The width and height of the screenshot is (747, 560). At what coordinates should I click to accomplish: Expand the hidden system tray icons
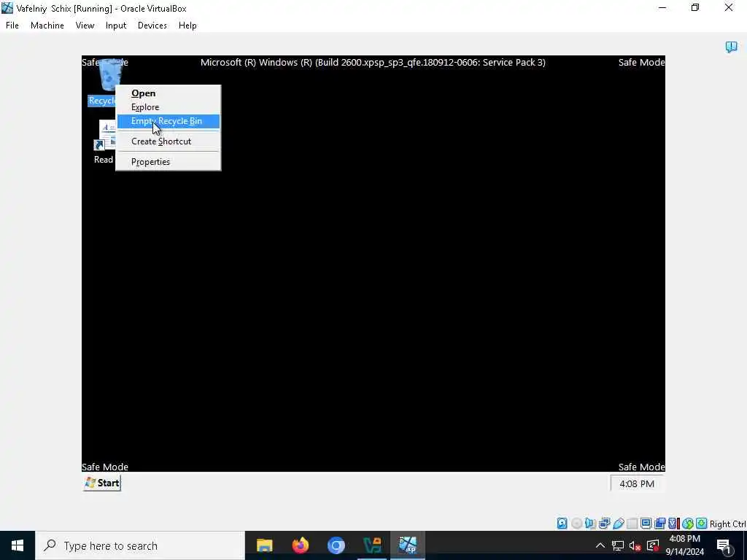600,545
